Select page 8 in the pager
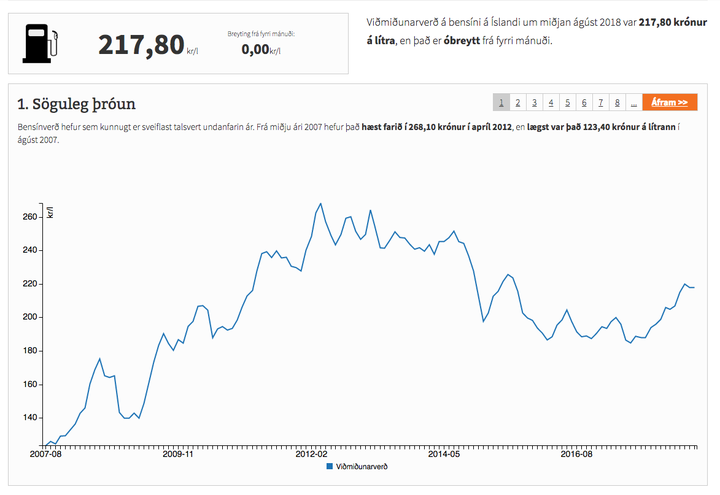720x495 pixels. click(x=618, y=102)
